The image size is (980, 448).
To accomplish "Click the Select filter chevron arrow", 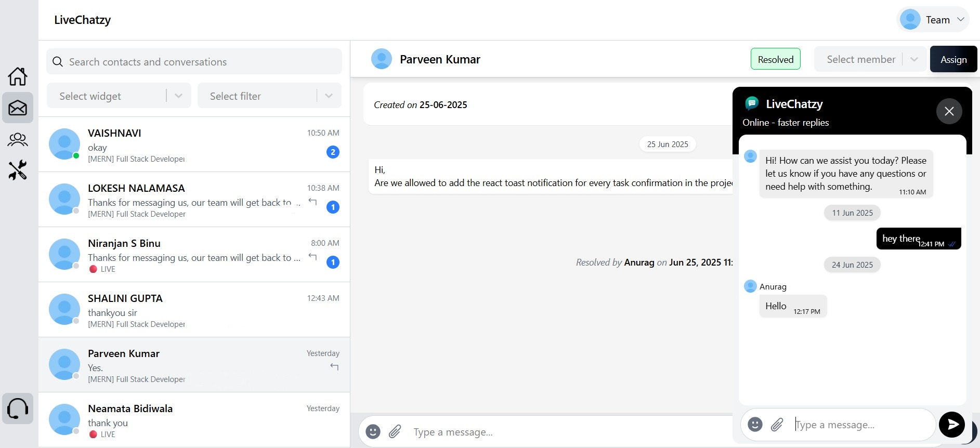I will coord(329,96).
